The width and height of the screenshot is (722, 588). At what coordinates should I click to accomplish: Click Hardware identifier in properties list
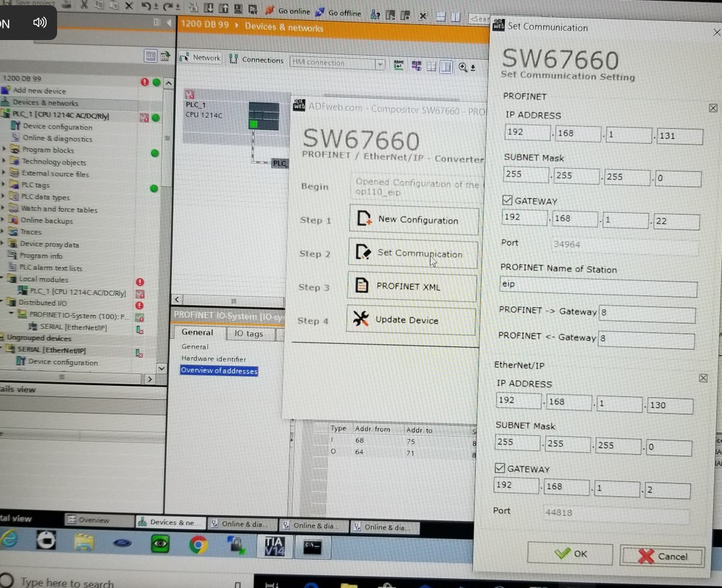214,359
